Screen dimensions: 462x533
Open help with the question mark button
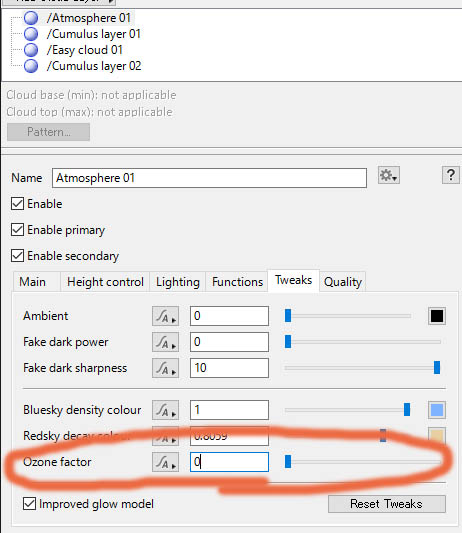pyautogui.click(x=451, y=175)
